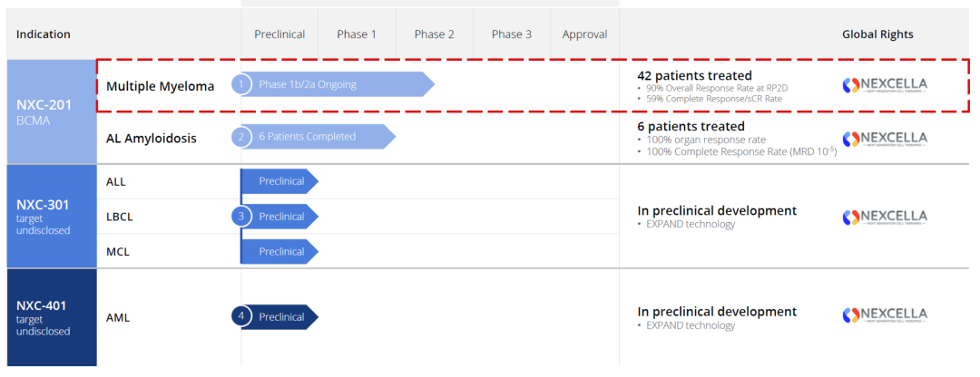Click the Preclinical arrow for ALL
The height and width of the screenshot is (377, 980).
281,181
